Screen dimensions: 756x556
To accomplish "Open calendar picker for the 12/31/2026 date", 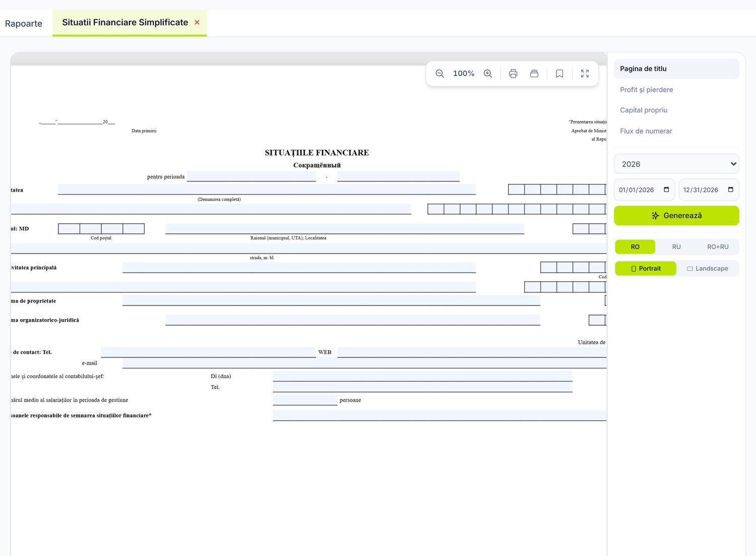I will tap(731, 190).
